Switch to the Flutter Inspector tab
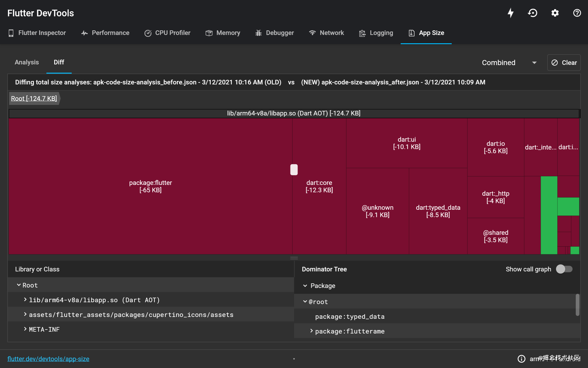The width and height of the screenshot is (588, 368). pyautogui.click(x=37, y=33)
